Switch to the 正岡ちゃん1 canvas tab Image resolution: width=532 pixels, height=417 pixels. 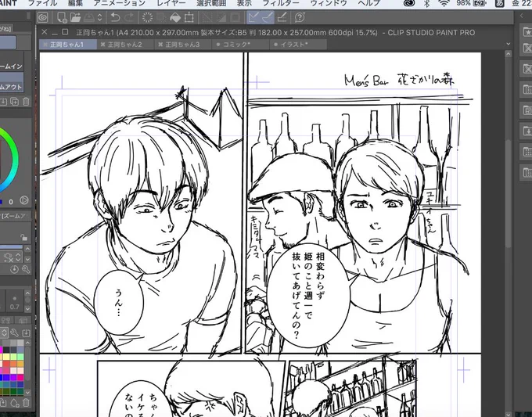pos(68,45)
